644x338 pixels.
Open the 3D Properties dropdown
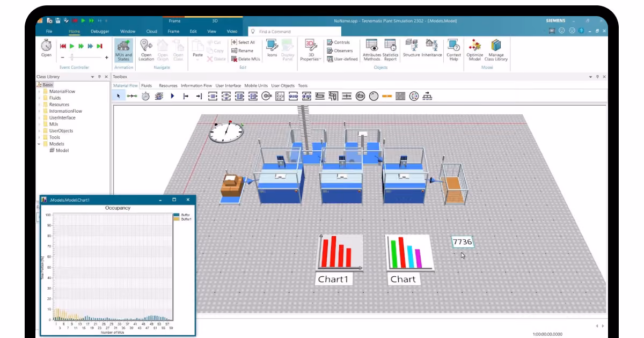310,50
